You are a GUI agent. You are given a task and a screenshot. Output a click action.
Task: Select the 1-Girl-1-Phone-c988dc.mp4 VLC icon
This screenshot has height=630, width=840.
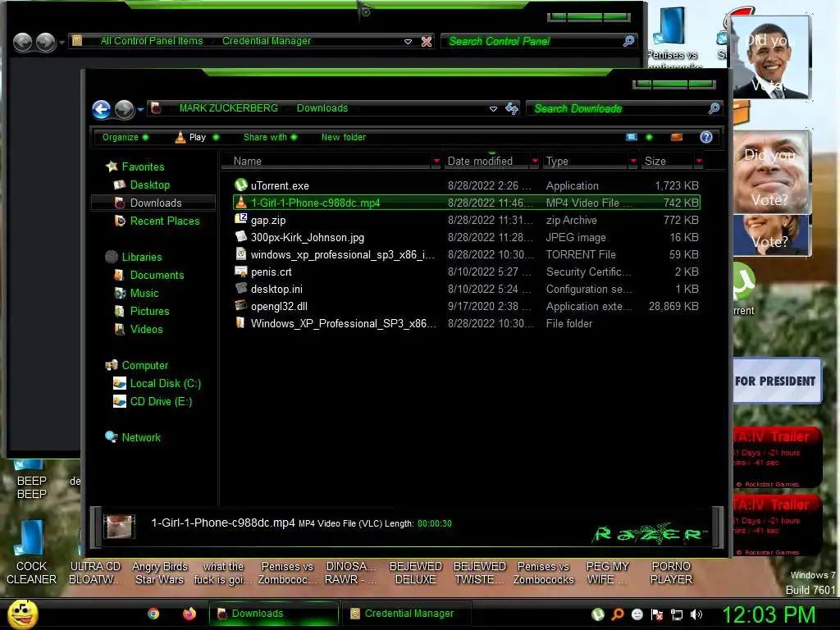[241, 203]
